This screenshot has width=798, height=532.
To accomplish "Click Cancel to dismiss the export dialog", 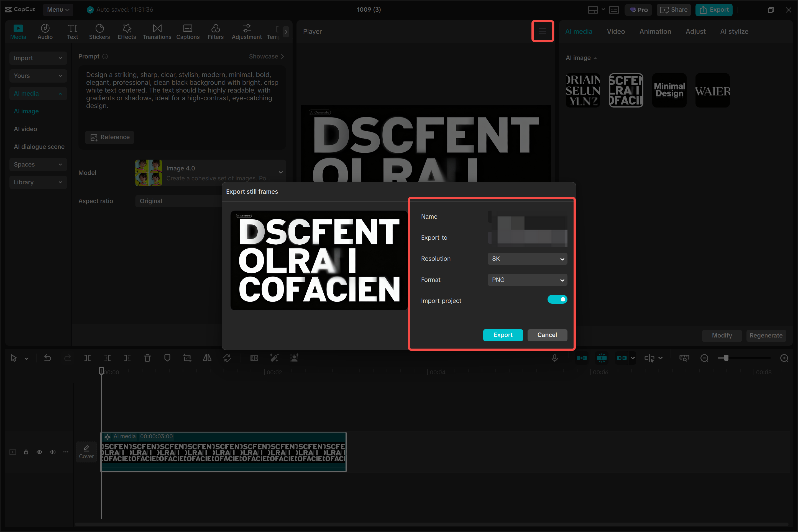I will [x=547, y=335].
